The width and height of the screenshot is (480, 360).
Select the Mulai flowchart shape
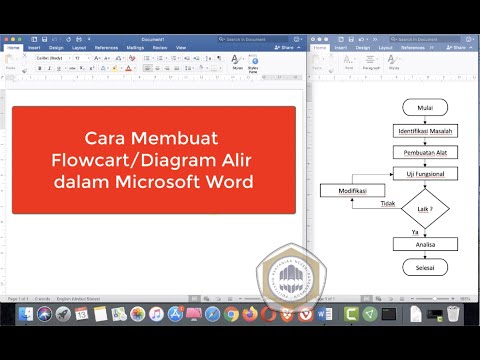(425, 107)
